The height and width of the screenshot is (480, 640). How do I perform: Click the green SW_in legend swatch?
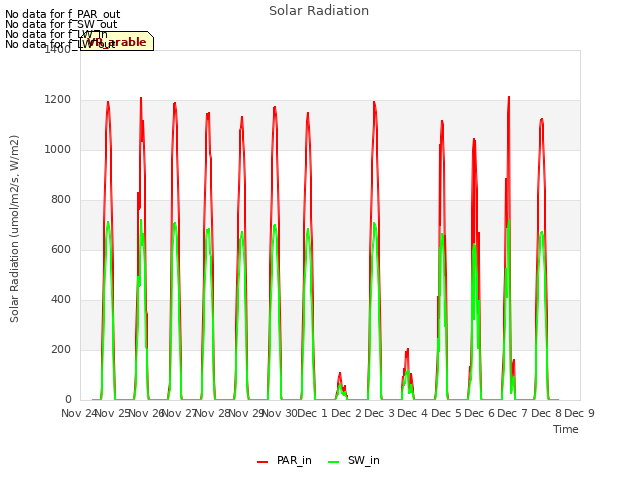pos(333,462)
